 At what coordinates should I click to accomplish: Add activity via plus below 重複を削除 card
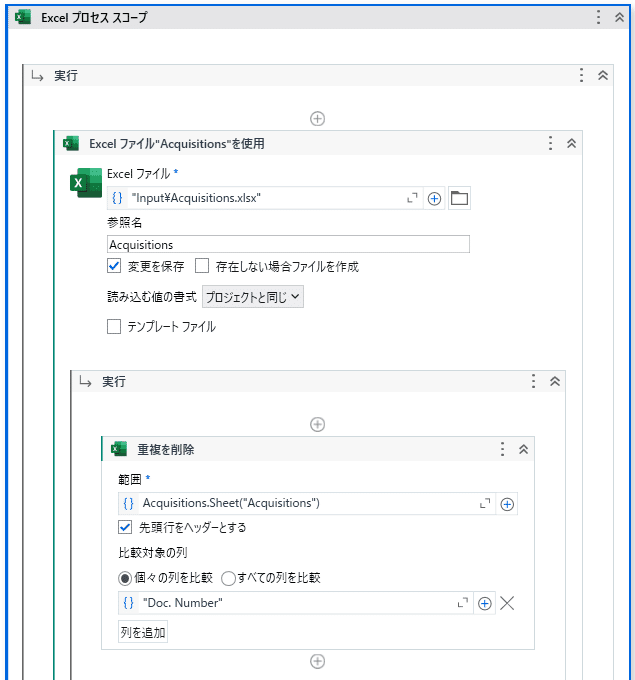[318, 661]
